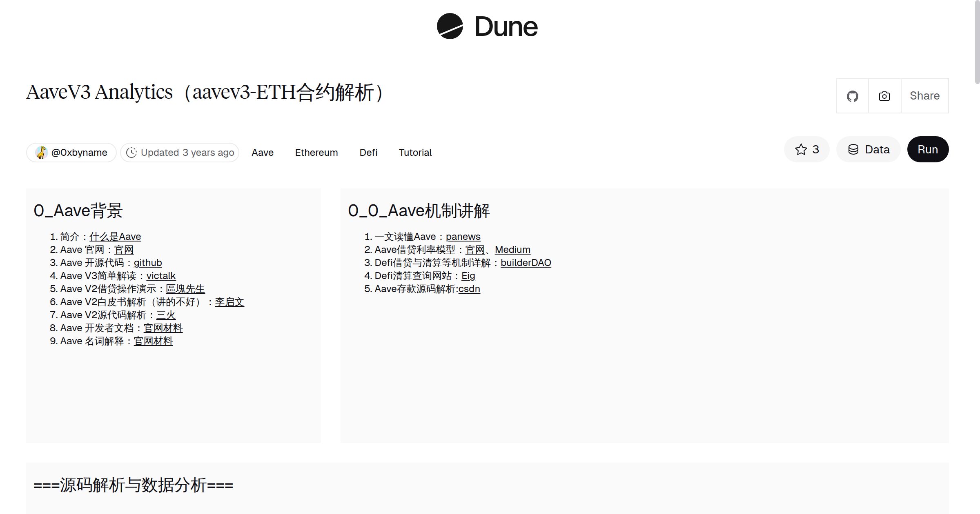Star the dashboard using the star icon
This screenshot has width=980, height=514.
pyautogui.click(x=801, y=149)
